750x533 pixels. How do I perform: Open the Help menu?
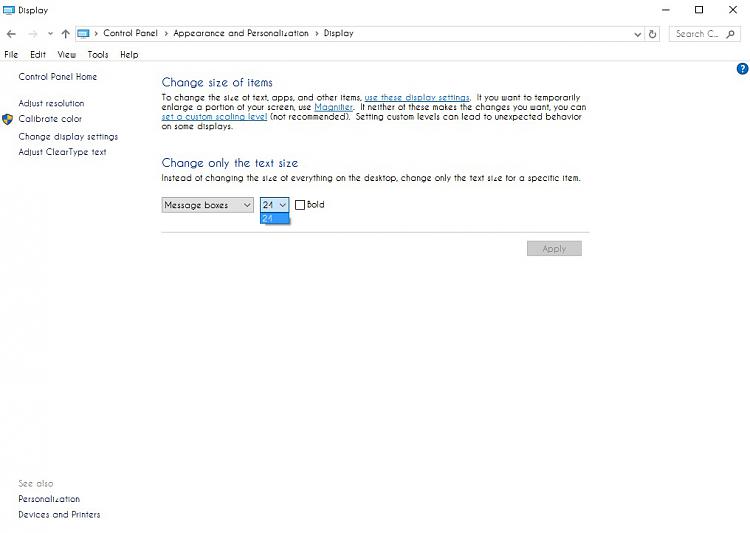click(x=129, y=55)
